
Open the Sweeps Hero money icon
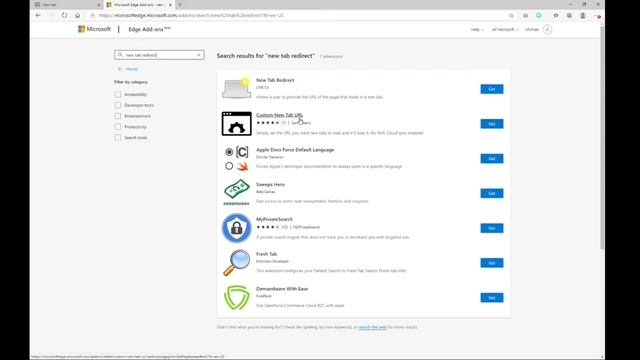coord(236,192)
